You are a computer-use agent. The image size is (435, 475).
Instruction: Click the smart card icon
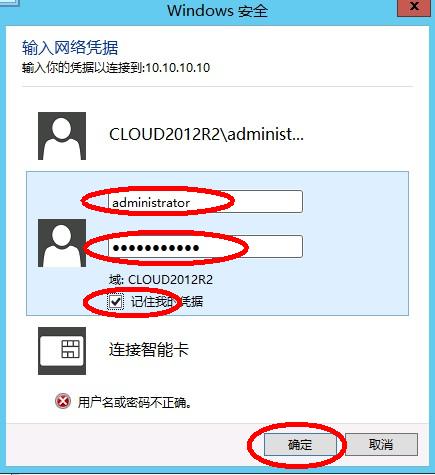[x=62, y=351]
